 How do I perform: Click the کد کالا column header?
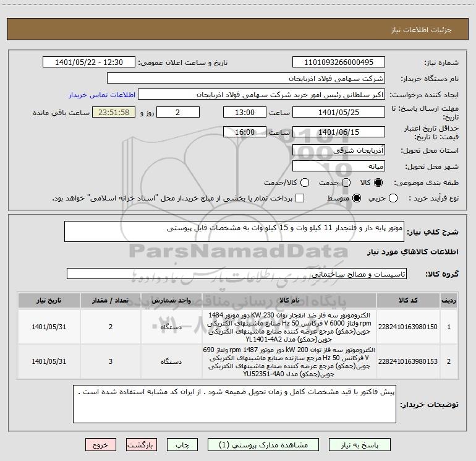pyautogui.click(x=408, y=300)
